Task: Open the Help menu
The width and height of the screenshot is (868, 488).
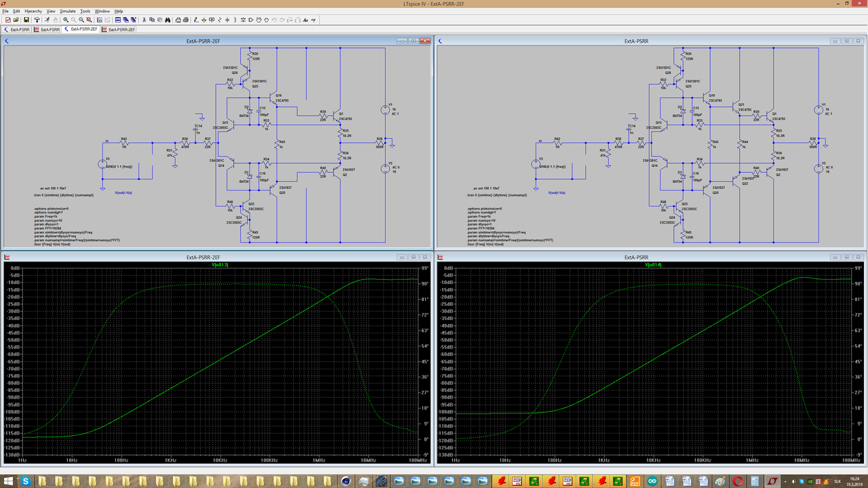Action: point(119,12)
